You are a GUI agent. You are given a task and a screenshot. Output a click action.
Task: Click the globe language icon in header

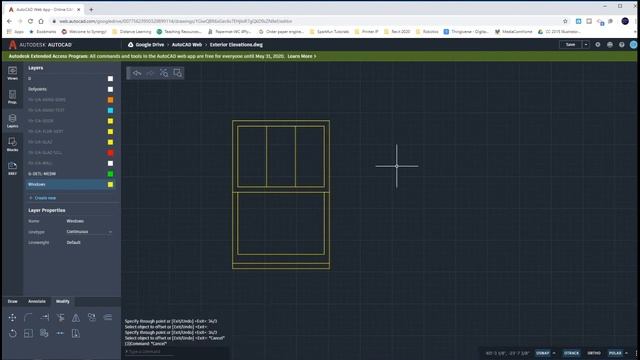pyautogui.click(x=610, y=44)
